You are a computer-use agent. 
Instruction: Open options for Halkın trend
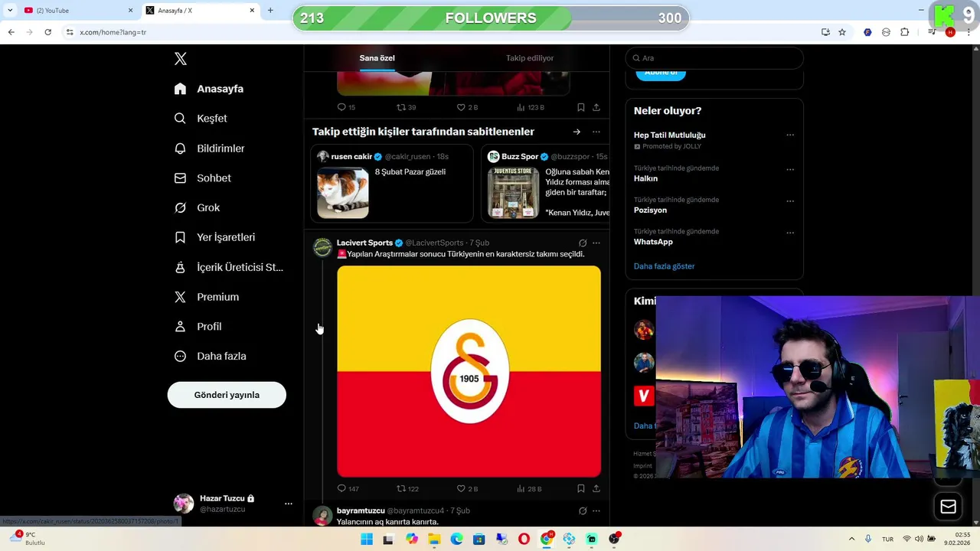pyautogui.click(x=790, y=169)
